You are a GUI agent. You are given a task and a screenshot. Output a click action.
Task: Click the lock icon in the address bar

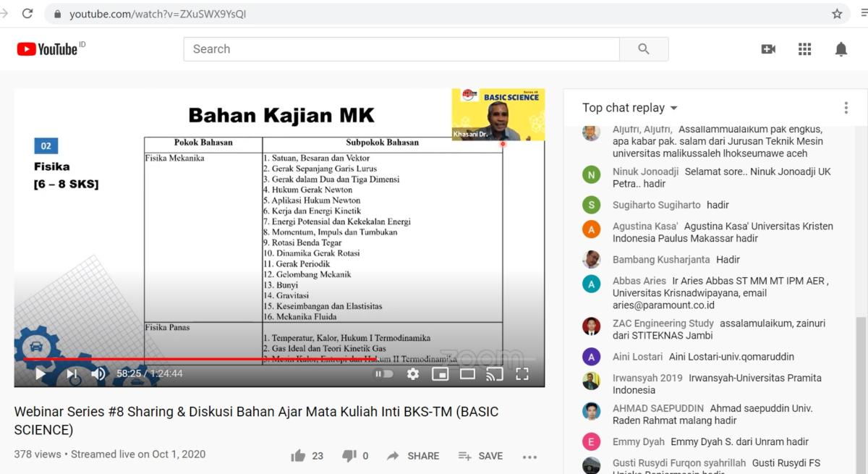58,14
